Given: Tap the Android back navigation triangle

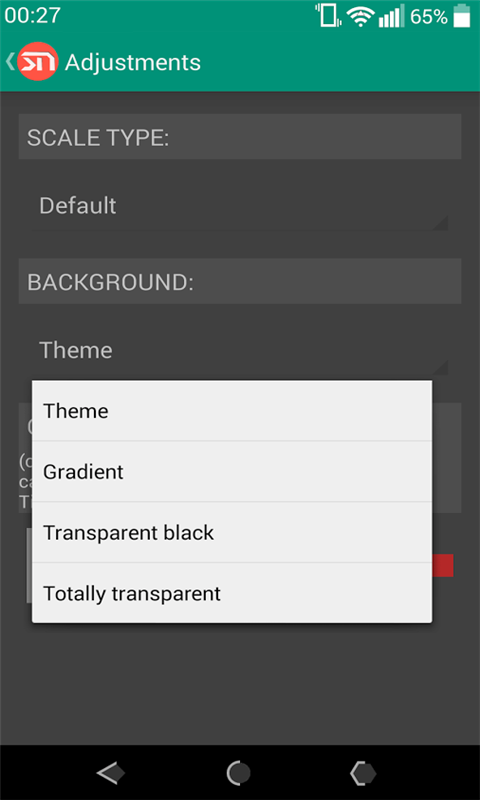Looking at the screenshot, I should click(x=111, y=773).
